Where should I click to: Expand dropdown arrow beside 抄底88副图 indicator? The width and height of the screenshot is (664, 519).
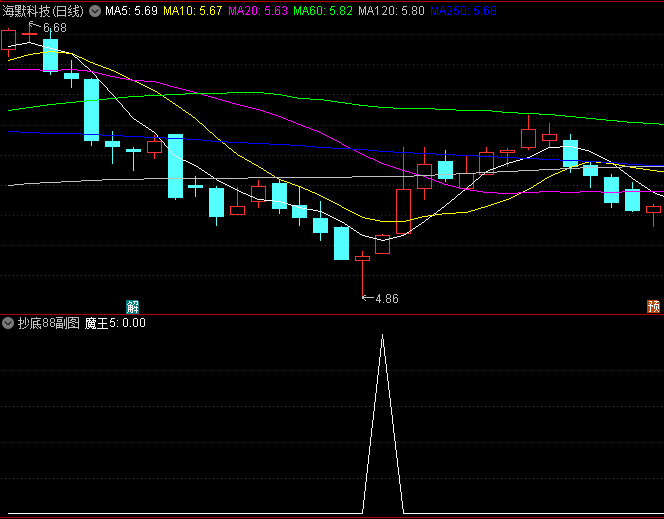coord(8,323)
